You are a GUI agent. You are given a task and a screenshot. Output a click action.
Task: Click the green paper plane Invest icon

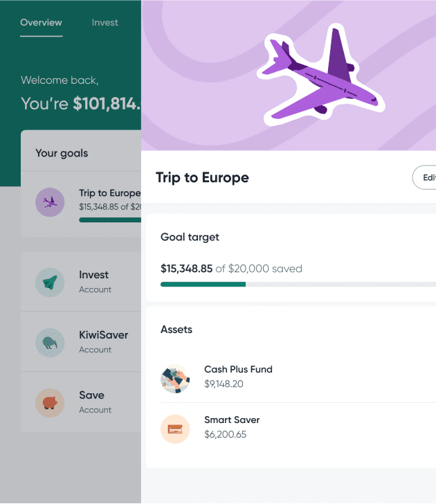[50, 282]
